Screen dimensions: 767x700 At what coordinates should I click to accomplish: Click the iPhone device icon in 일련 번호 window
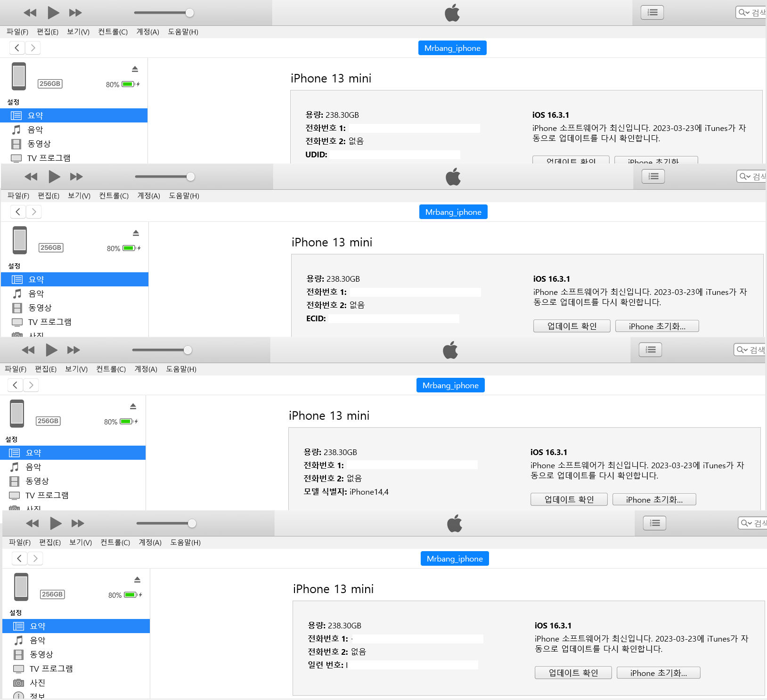pyautogui.click(x=21, y=587)
